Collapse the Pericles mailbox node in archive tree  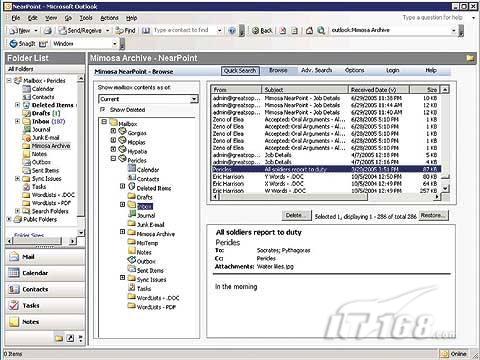(113, 159)
